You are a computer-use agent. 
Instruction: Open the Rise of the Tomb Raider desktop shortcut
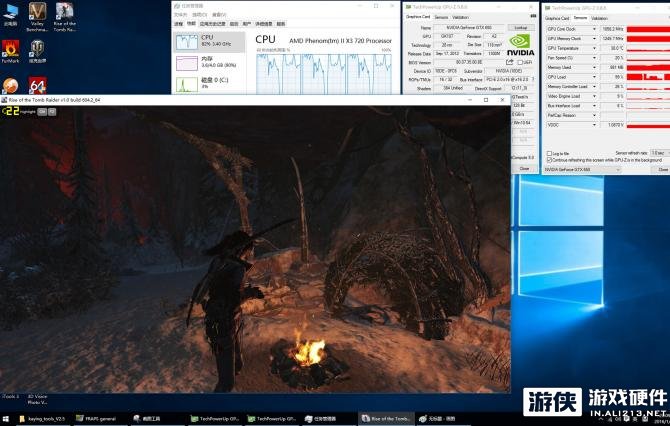65,17
